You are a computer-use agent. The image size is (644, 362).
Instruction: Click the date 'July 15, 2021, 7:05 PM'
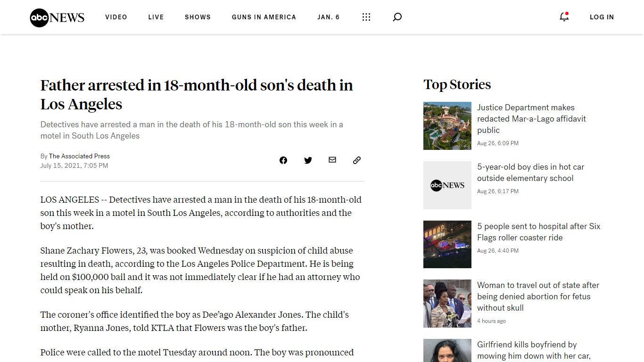tap(74, 165)
